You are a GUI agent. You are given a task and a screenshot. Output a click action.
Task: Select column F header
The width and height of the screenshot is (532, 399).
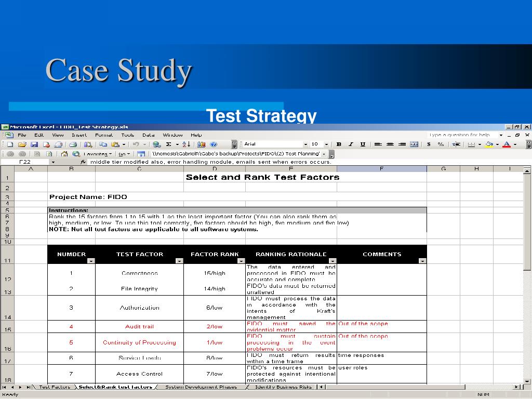click(x=382, y=169)
